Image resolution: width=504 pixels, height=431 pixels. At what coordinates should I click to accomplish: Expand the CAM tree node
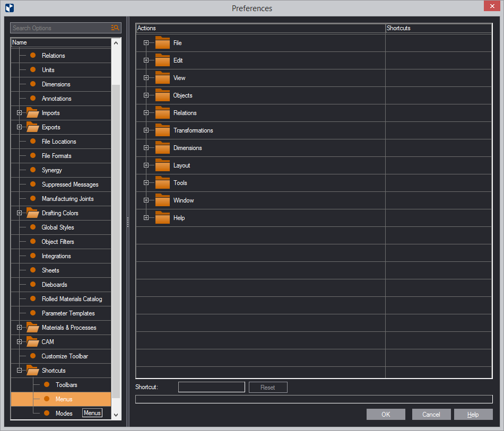19,342
